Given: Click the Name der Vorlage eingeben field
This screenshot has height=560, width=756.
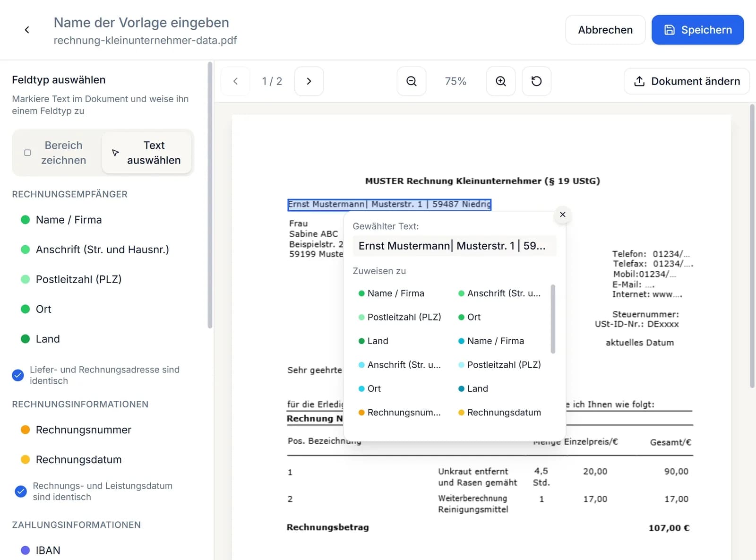Looking at the screenshot, I should (x=141, y=22).
